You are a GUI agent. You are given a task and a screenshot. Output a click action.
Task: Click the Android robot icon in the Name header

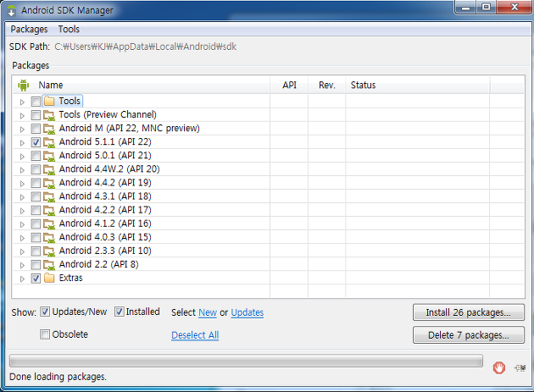point(24,85)
